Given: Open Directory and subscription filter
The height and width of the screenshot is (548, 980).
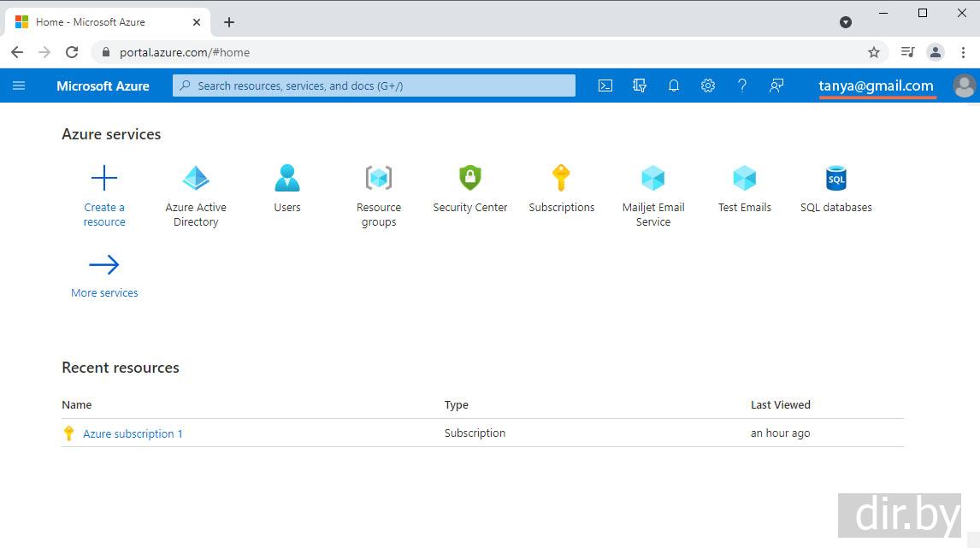Looking at the screenshot, I should pos(640,85).
